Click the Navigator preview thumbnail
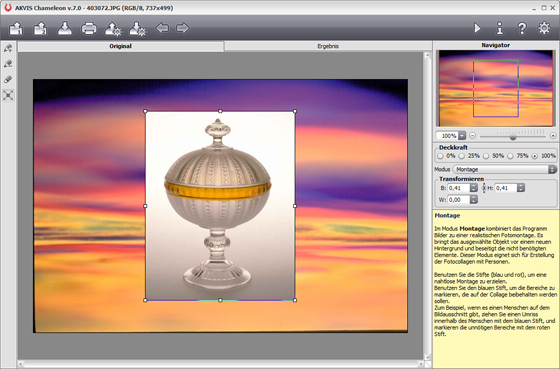 point(496,88)
